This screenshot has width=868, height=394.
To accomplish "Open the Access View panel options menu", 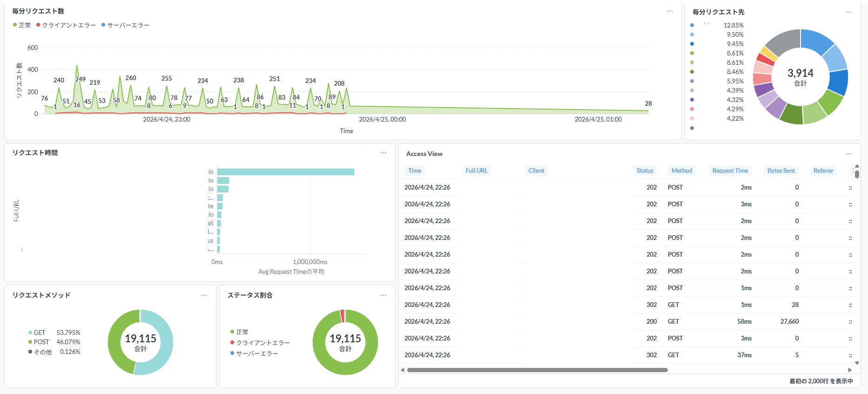I will (848, 154).
